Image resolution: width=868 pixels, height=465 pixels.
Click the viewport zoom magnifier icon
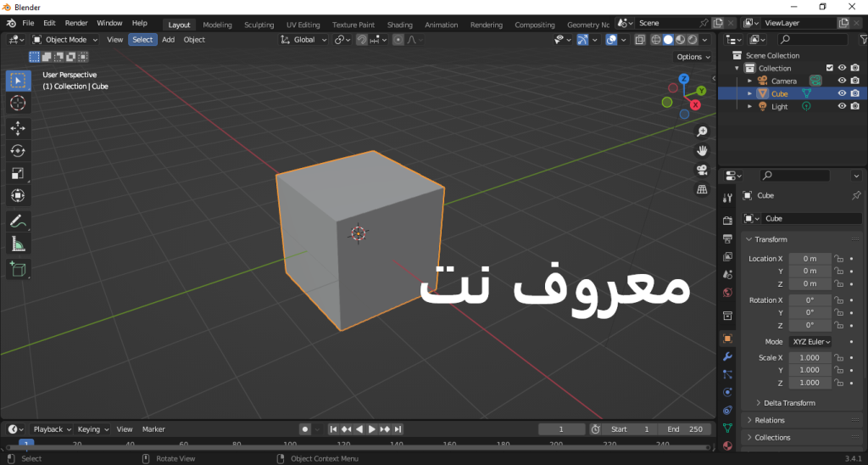point(702,132)
